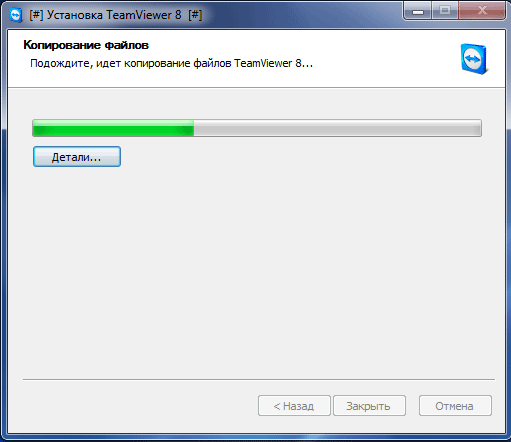Cancel the installation with Отмена
This screenshot has height=442, width=511.
(x=455, y=406)
